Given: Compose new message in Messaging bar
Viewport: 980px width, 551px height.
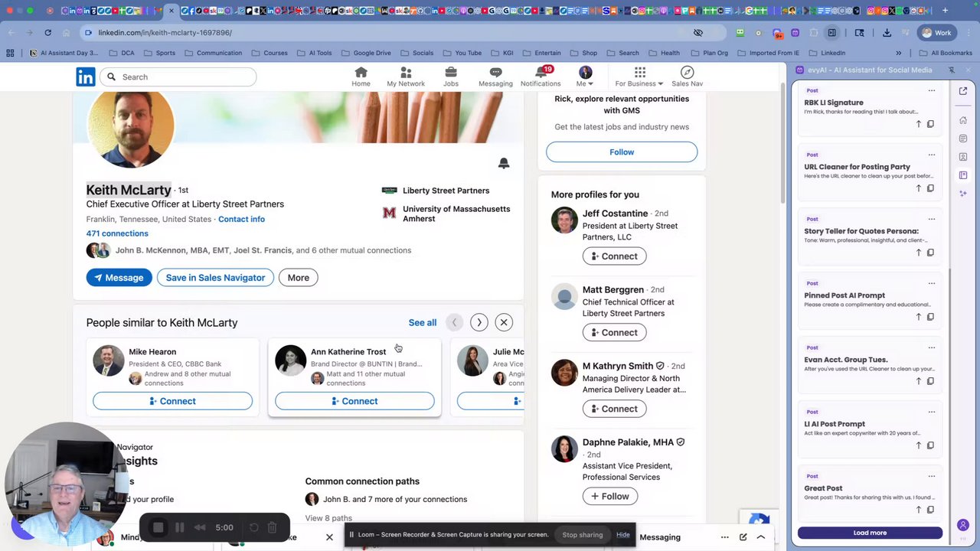Looking at the screenshot, I should point(743,537).
